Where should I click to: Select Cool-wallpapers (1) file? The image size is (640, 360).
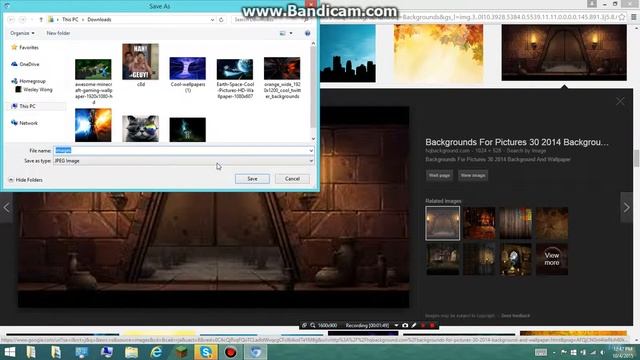pyautogui.click(x=188, y=75)
